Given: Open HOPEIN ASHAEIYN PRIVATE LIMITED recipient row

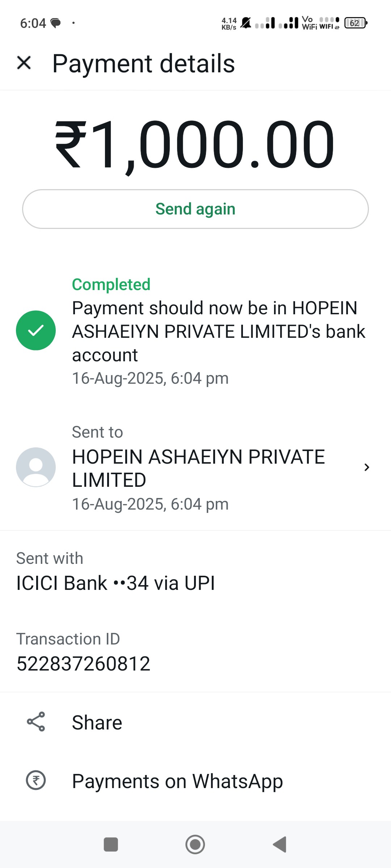Looking at the screenshot, I should [x=195, y=468].
